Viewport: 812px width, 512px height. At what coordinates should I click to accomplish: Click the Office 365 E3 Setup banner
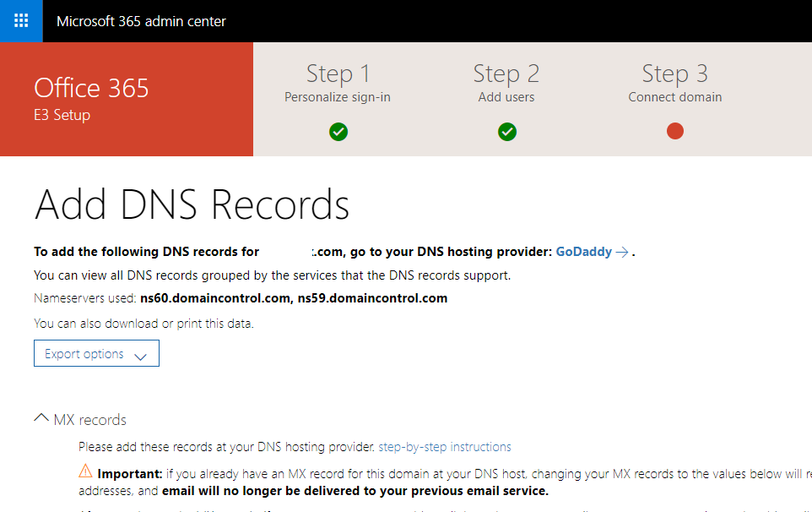(x=91, y=99)
